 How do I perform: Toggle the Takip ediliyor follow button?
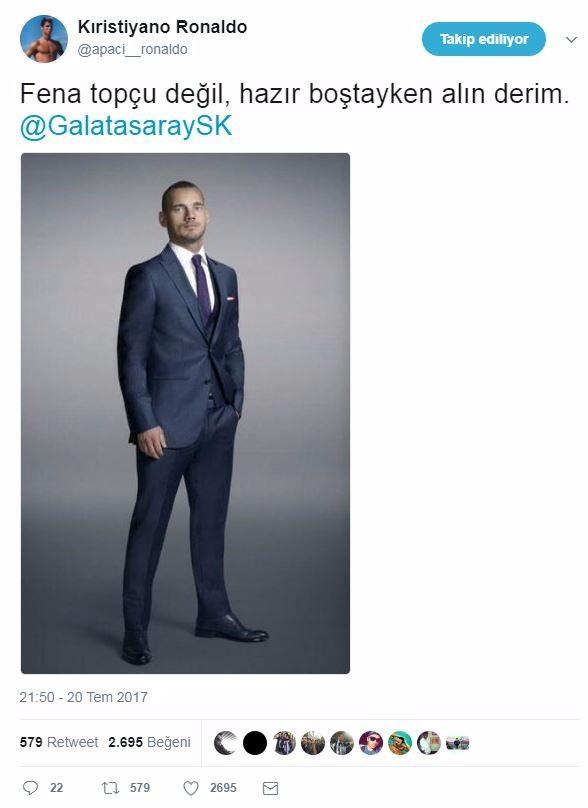tap(484, 39)
